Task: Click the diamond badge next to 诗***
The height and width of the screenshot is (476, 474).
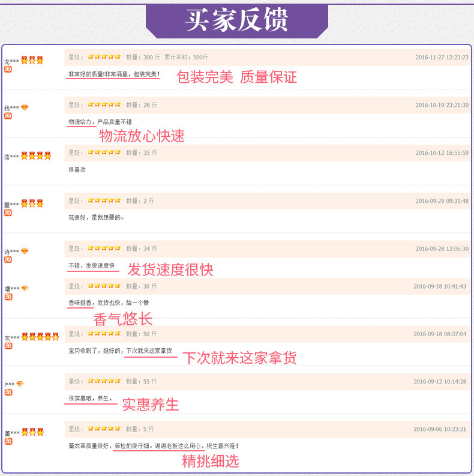Action: 25,252
